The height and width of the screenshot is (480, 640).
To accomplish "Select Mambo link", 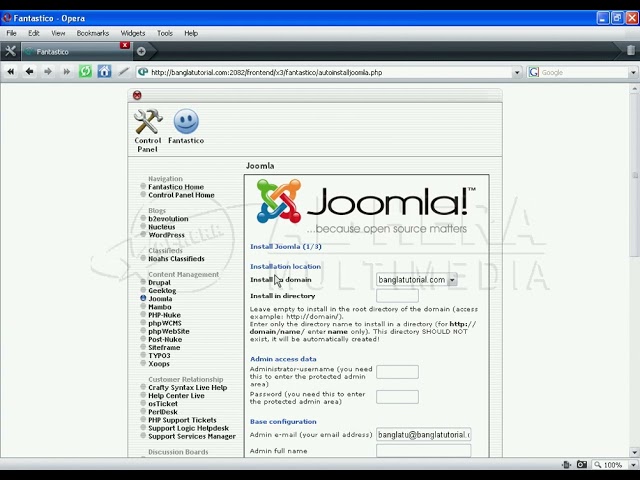I will 160,307.
